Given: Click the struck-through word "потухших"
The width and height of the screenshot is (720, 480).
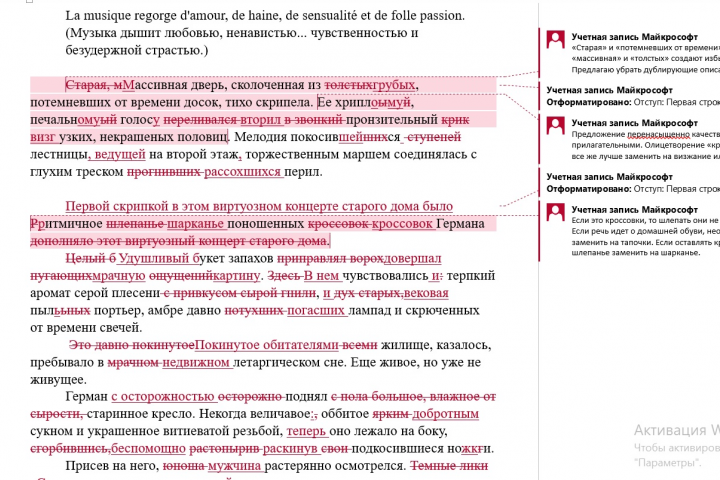Looking at the screenshot, I should pos(254,310).
